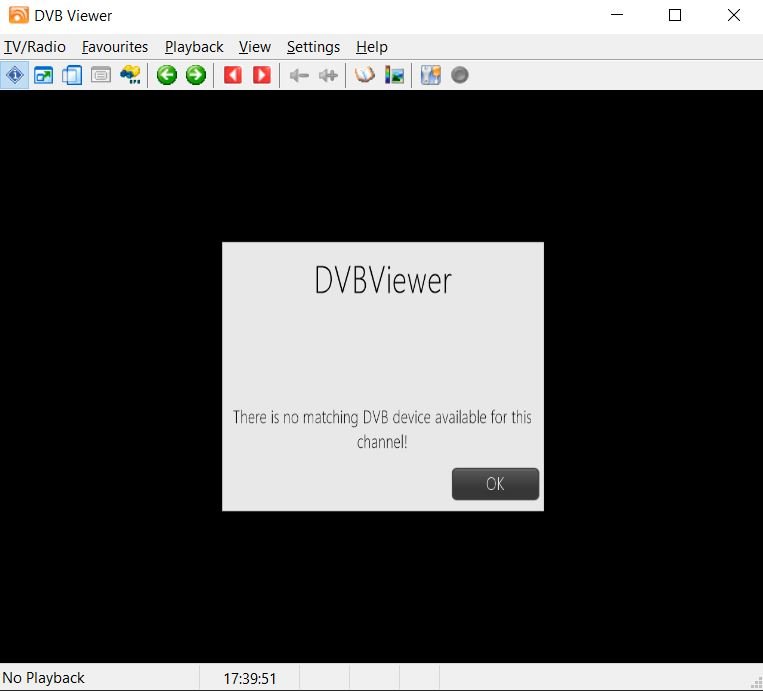Viewport: 763px width, 691px height.
Task: Open the View menu
Action: pos(254,47)
